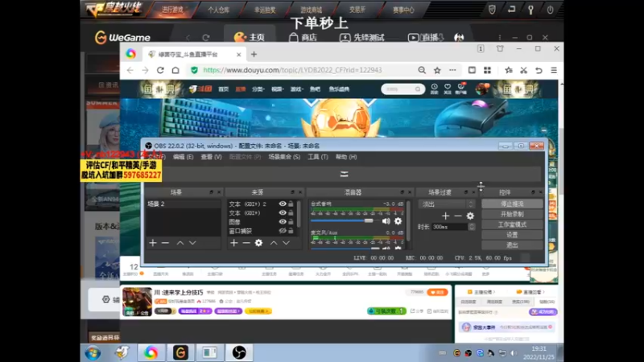Mute desktop audio speaker icon in mixer
This screenshot has height=362, width=644.
[x=386, y=221]
